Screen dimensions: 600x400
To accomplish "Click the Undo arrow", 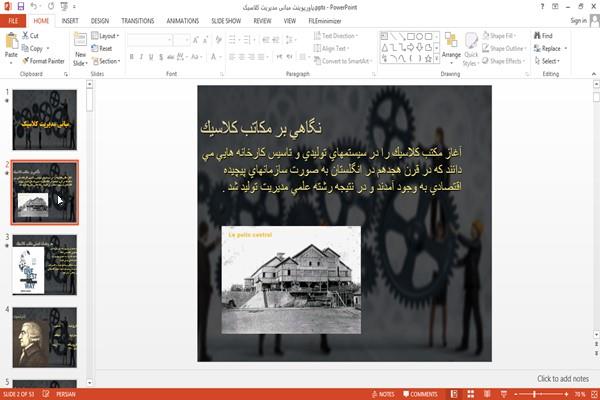I will click(x=34, y=6).
